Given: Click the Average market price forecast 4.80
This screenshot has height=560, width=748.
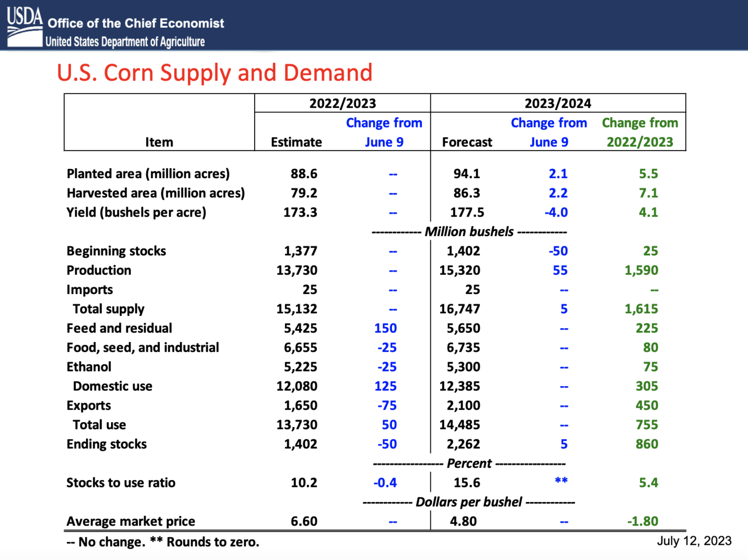Looking at the screenshot, I should click(x=464, y=521).
